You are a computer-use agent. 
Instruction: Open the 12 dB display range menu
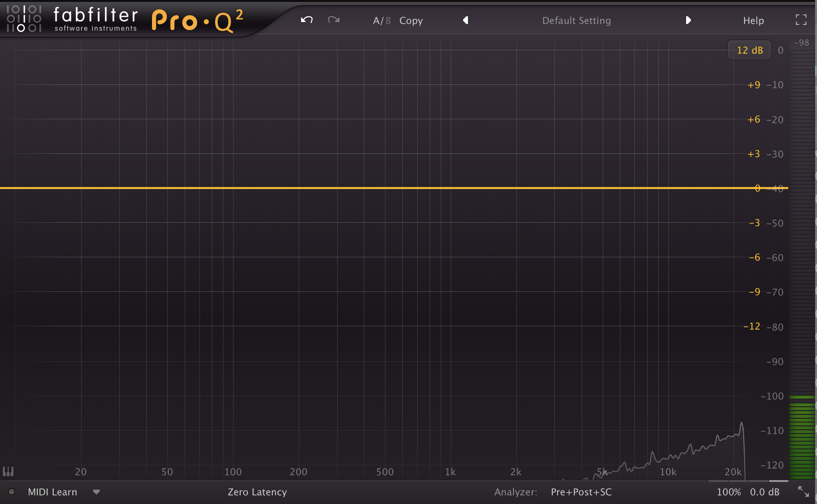click(x=749, y=50)
